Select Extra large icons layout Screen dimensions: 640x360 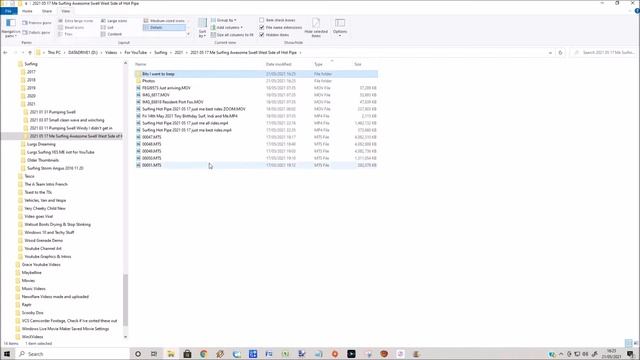[76, 20]
